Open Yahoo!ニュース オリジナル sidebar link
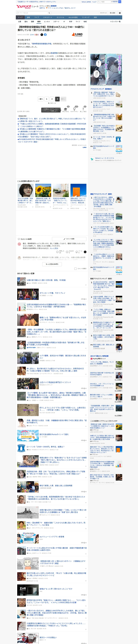 [104, 158]
